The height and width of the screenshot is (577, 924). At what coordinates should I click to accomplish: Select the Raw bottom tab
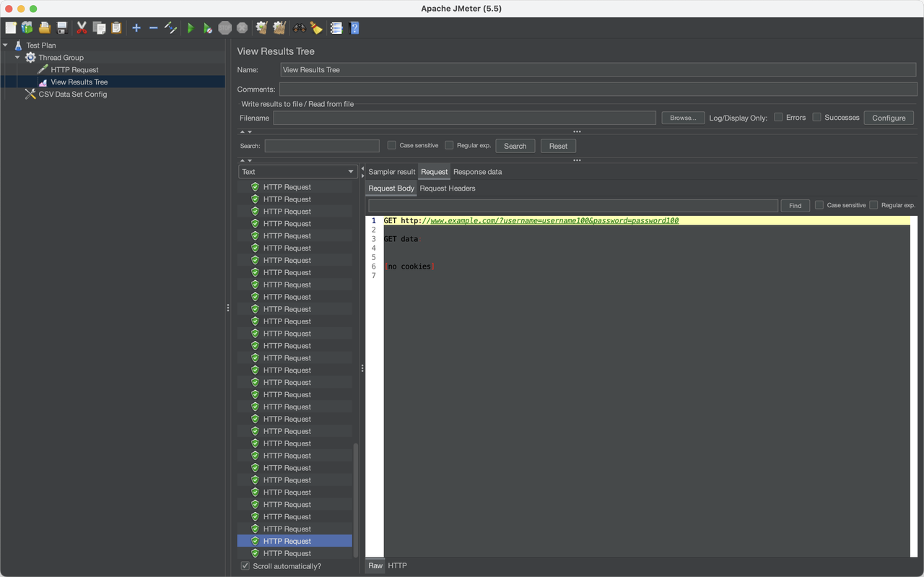[x=375, y=566]
